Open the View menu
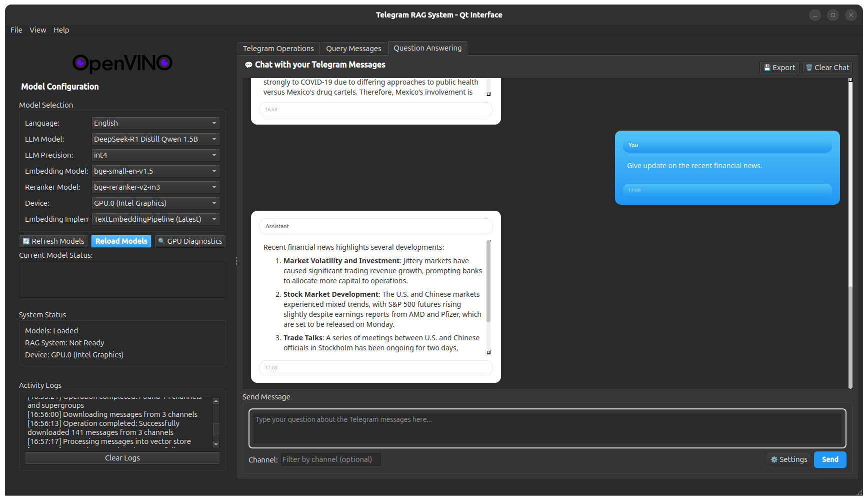The image size is (868, 501). pos(37,30)
